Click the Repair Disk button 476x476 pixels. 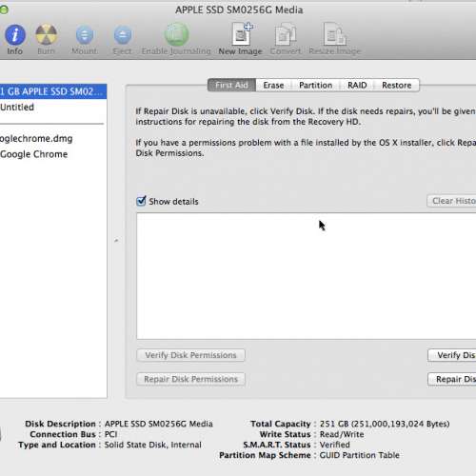coord(452,379)
